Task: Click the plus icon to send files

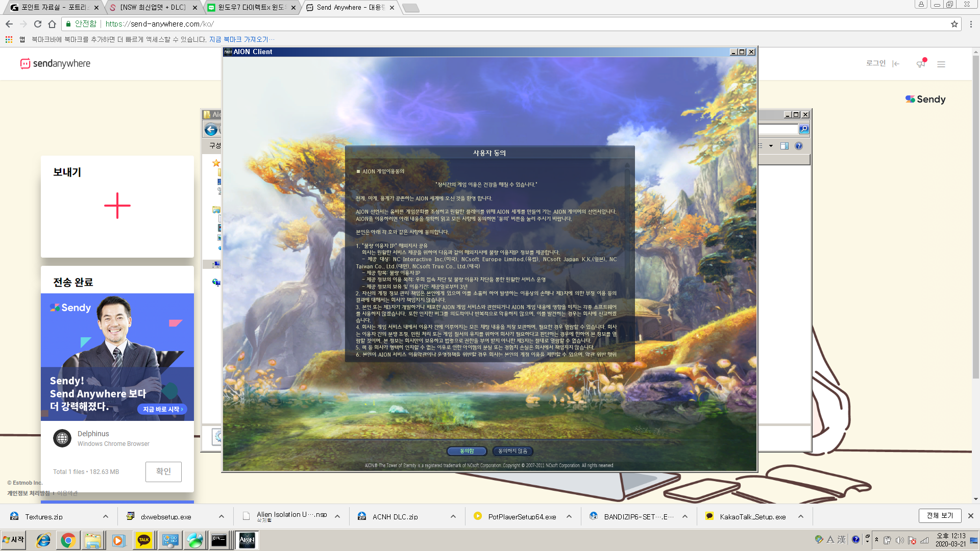Action: (x=117, y=206)
